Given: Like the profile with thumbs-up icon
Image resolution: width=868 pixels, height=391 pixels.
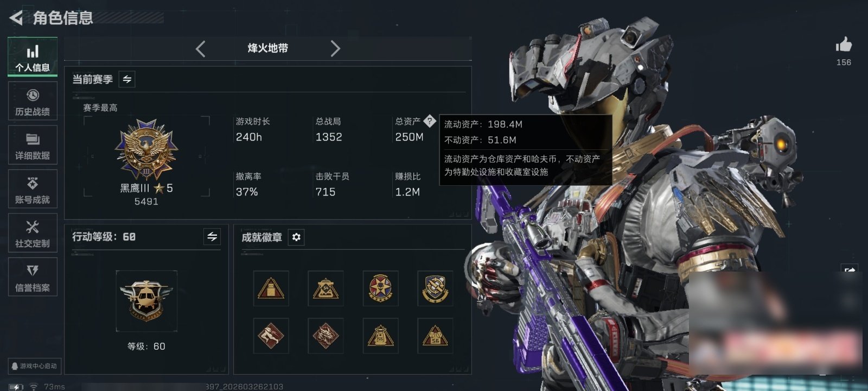Looking at the screenshot, I should 844,45.
